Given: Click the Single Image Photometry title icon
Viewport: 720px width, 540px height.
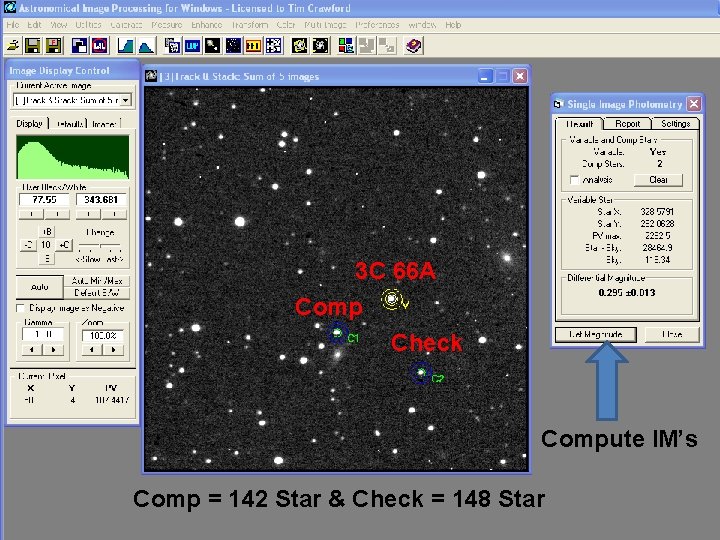Looking at the screenshot, I should click(558, 104).
